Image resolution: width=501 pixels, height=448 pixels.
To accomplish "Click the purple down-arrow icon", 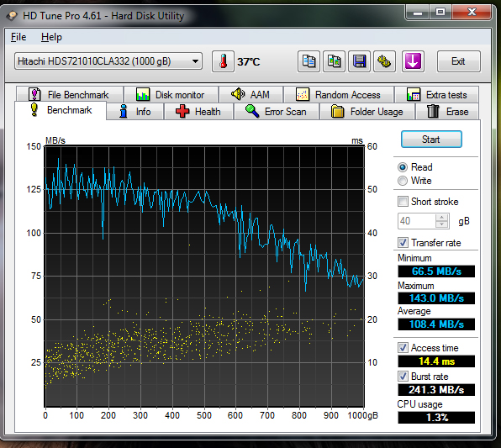I will pyautogui.click(x=413, y=61).
